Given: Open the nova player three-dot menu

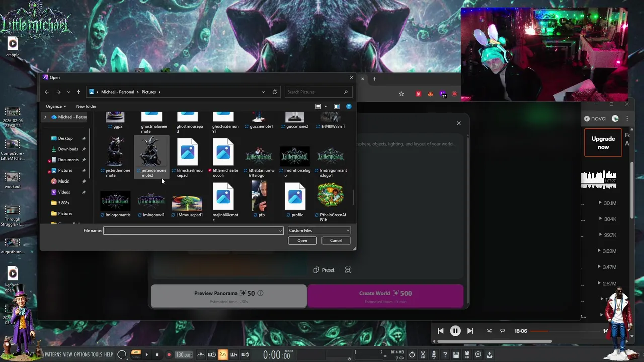Looking at the screenshot, I should 627,119.
